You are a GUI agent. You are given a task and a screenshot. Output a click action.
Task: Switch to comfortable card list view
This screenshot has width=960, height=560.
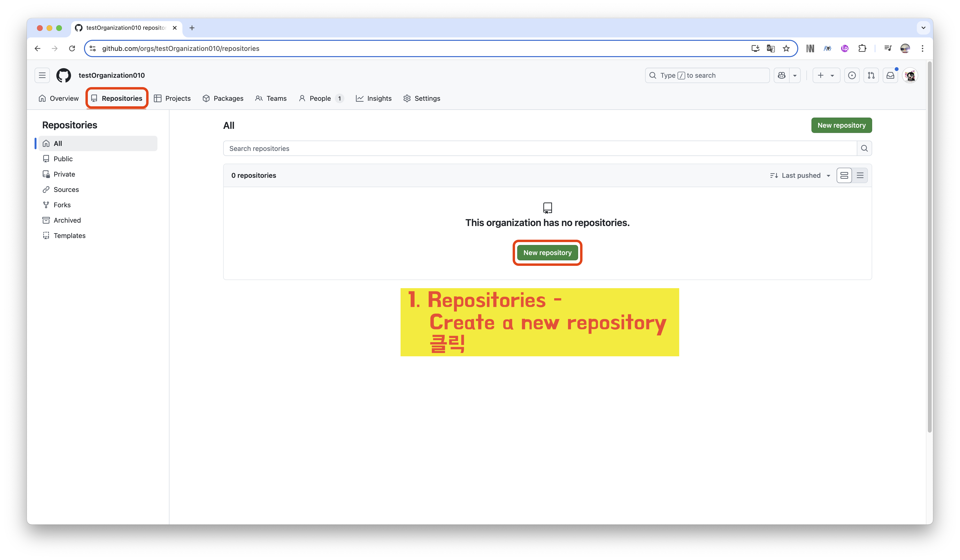point(844,176)
